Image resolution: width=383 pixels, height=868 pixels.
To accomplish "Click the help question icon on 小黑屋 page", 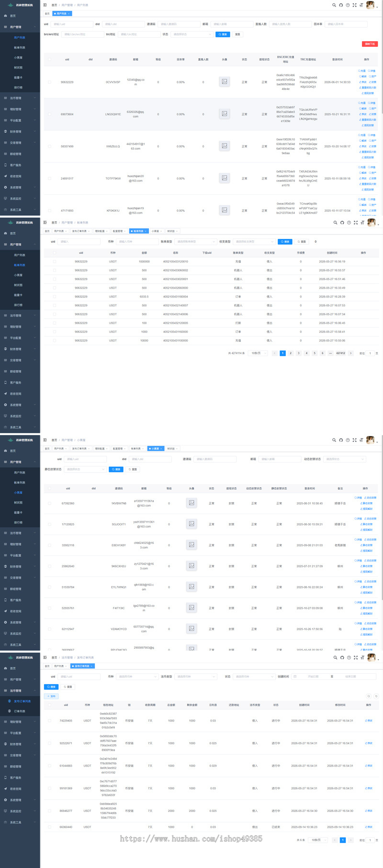I will (348, 440).
